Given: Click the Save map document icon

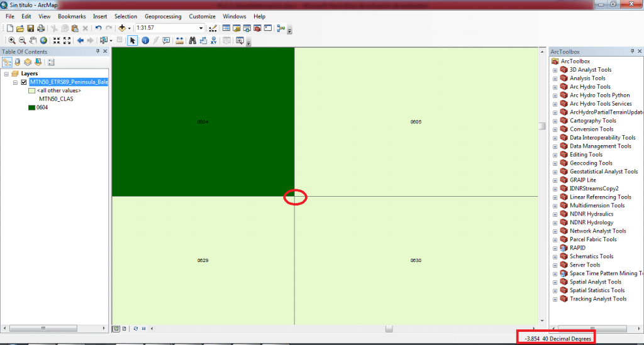Looking at the screenshot, I should click(30, 28).
